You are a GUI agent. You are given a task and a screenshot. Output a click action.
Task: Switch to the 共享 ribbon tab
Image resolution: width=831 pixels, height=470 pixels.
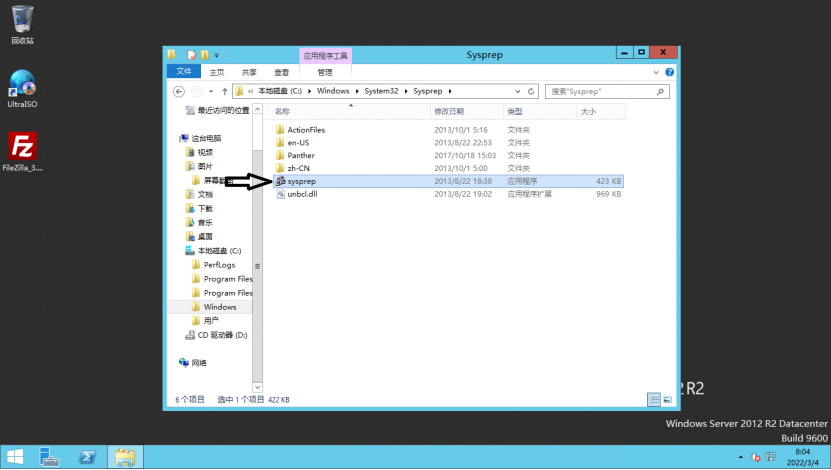(249, 72)
